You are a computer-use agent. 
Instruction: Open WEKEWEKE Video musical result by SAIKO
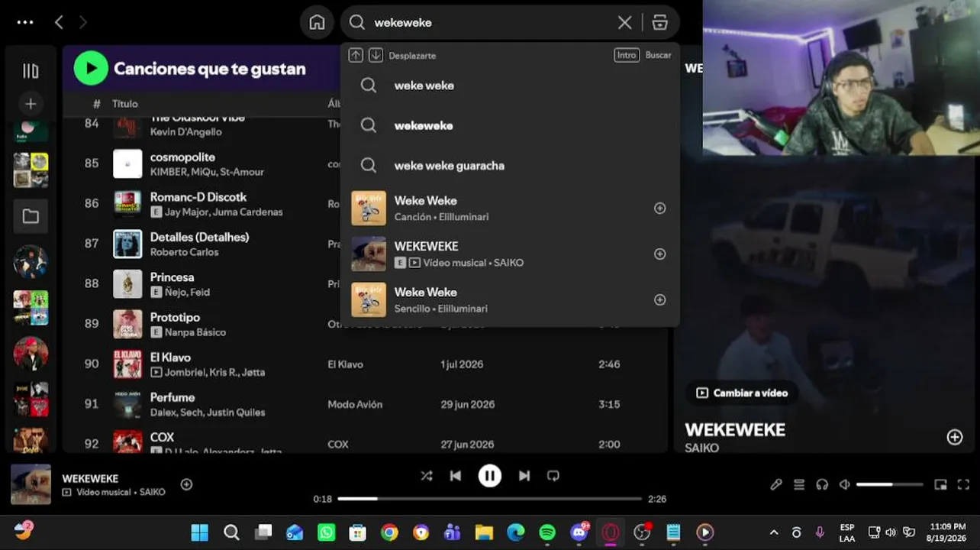point(510,254)
